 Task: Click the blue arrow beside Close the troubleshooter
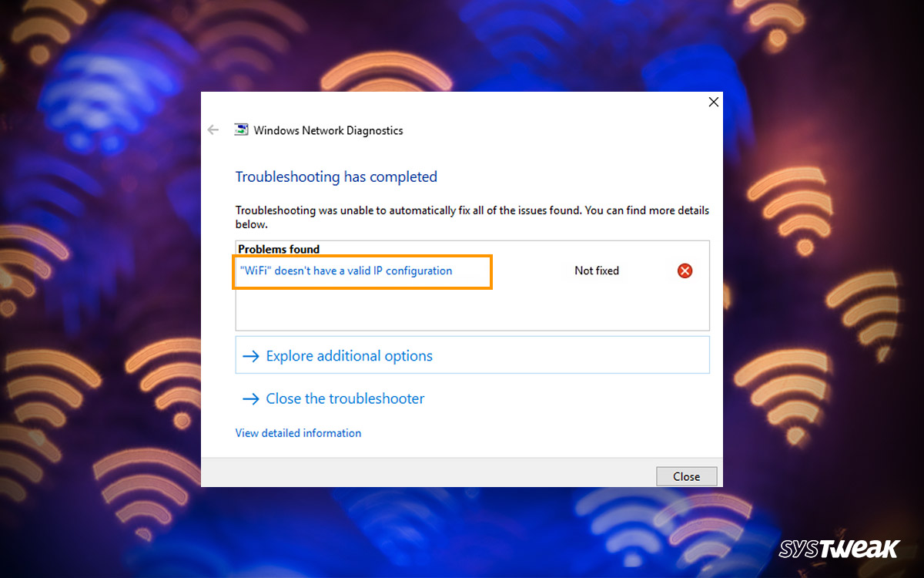(x=250, y=398)
